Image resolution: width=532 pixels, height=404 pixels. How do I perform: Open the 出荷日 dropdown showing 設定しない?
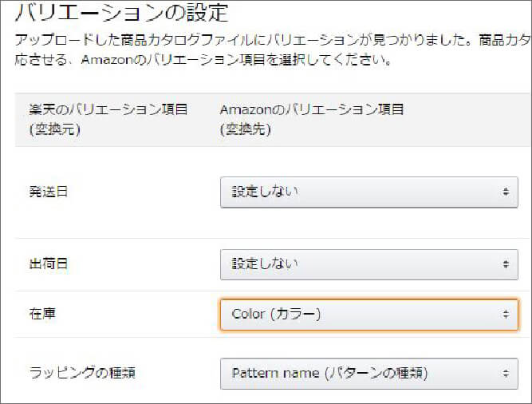click(368, 263)
